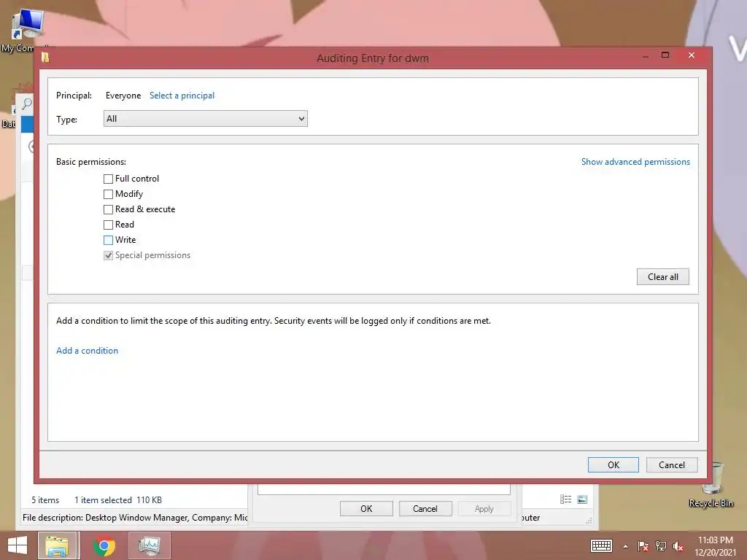
Task: Click the Add a condition link
Action: [88, 351]
